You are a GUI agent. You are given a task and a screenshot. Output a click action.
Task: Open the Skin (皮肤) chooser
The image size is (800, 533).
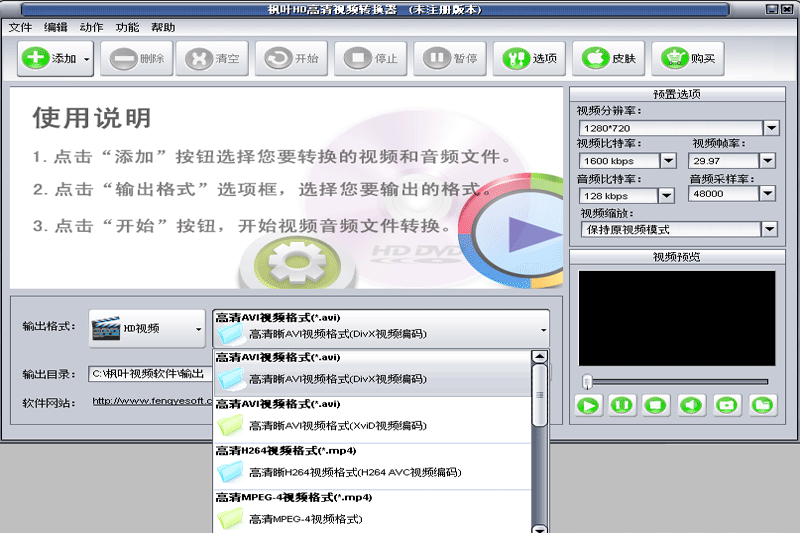click(x=609, y=59)
